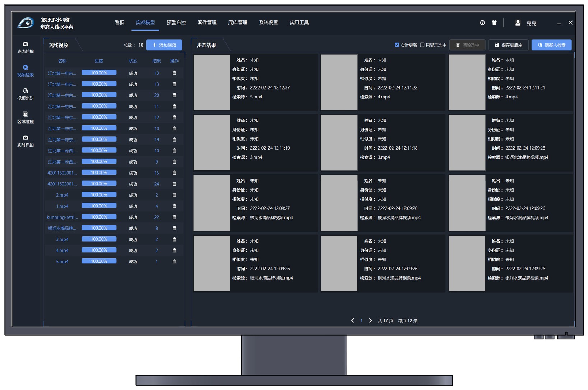Screen dimensions: 588x390
Task: Open the 每页 12 条 page size selector
Action: [x=407, y=321]
